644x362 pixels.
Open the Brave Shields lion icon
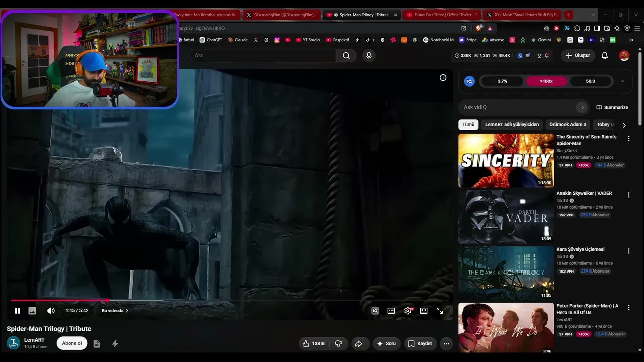(x=478, y=28)
